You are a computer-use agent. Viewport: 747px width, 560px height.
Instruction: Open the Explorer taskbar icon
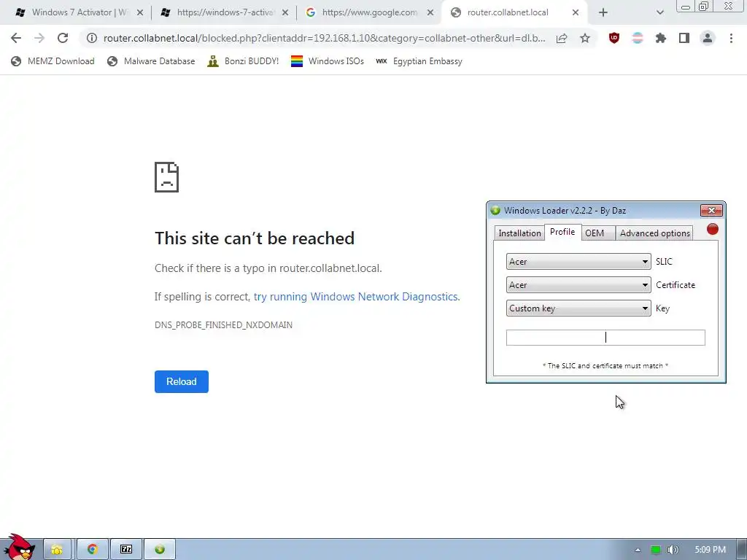57,550
